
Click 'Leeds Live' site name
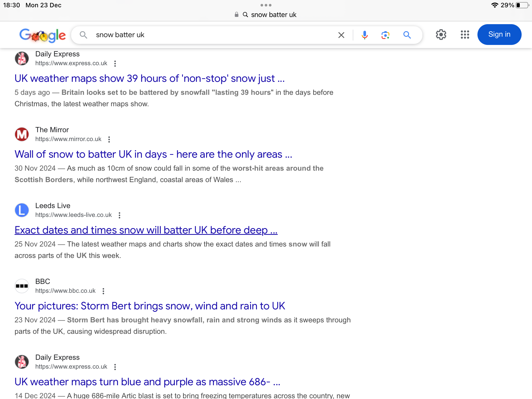pos(53,205)
